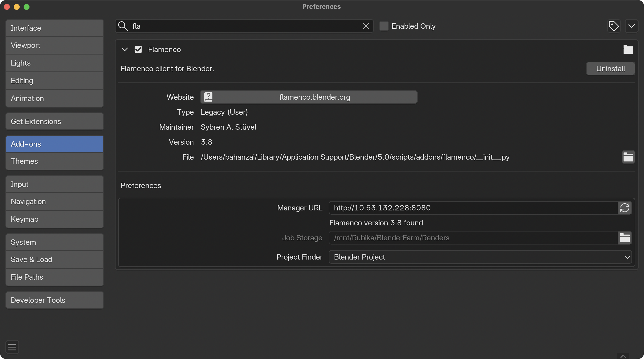Click the Version value 3.8
Viewport: 644px width, 359px height.
point(206,142)
